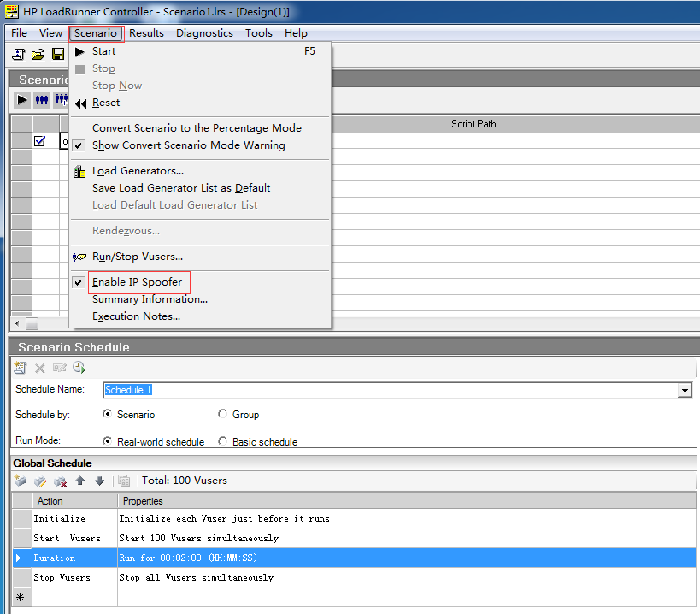Open the Tools menu

259,33
